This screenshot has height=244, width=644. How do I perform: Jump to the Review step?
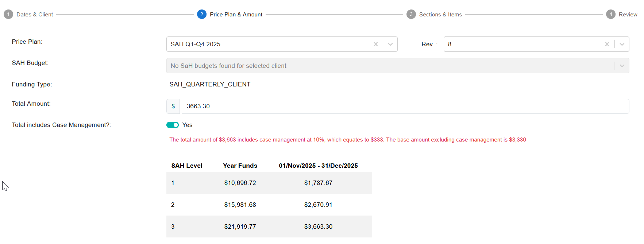(628, 15)
